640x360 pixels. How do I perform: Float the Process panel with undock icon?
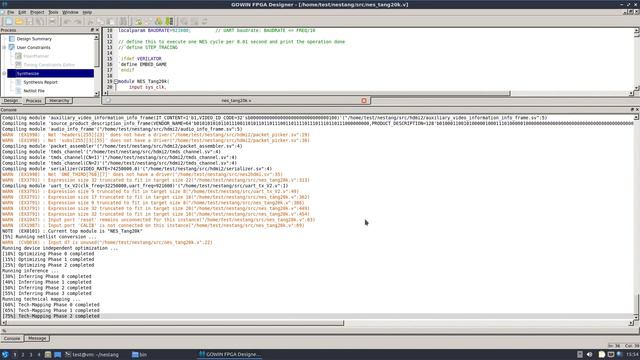pyautogui.click(x=92, y=30)
